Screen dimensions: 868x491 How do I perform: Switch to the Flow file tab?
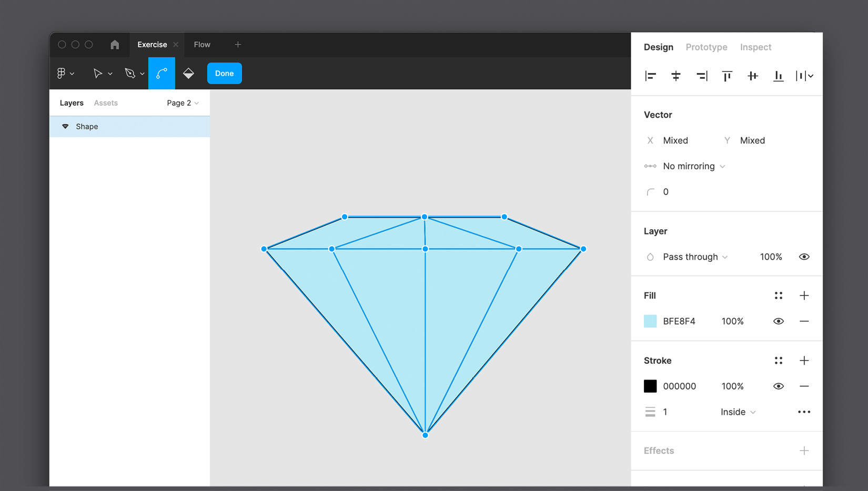pyautogui.click(x=202, y=45)
